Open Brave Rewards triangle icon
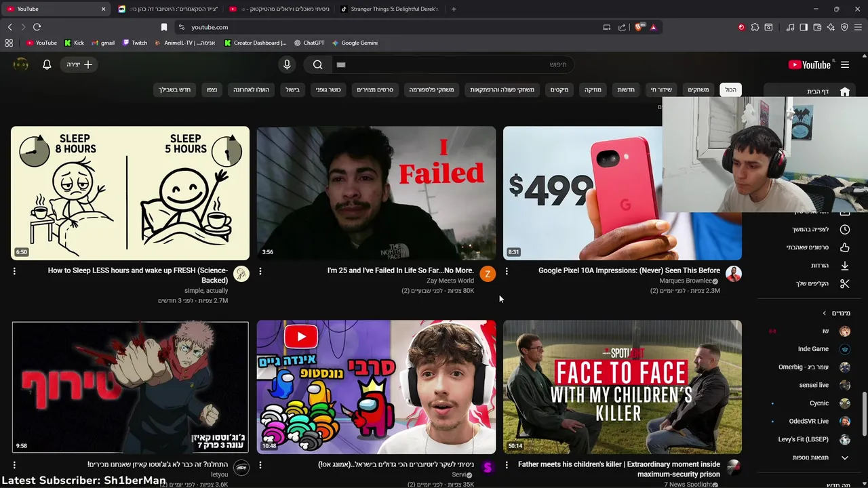868x488 pixels. 654,27
